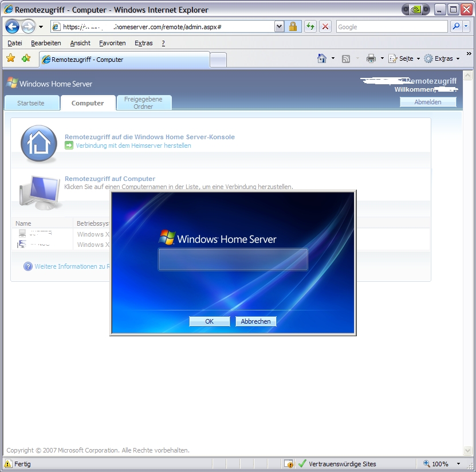
Task: Open the Extras menu in menu bar
Action: (144, 43)
